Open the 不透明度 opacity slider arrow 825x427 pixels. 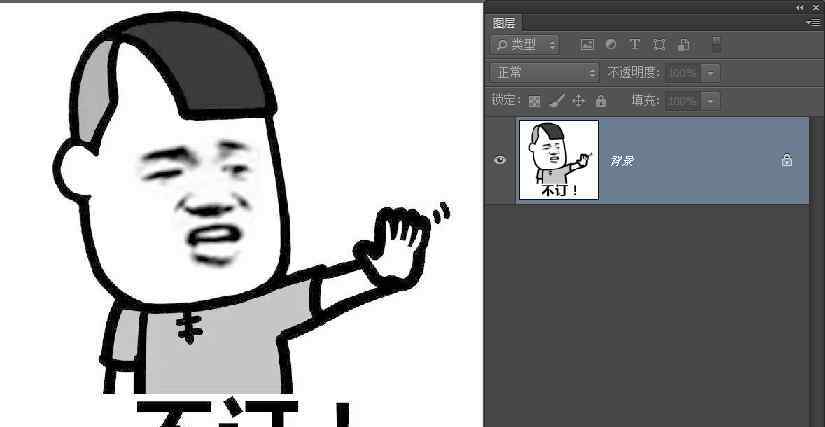(711, 73)
